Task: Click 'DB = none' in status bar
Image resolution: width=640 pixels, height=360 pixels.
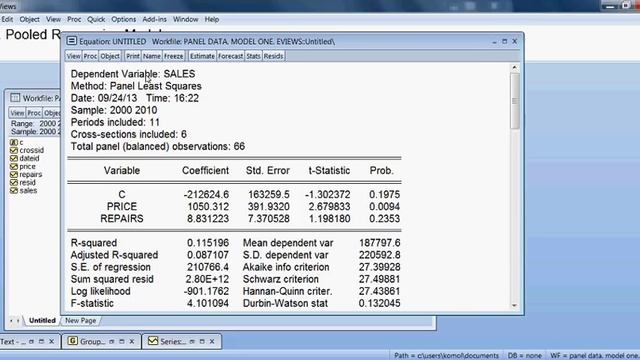Action: 524,356
